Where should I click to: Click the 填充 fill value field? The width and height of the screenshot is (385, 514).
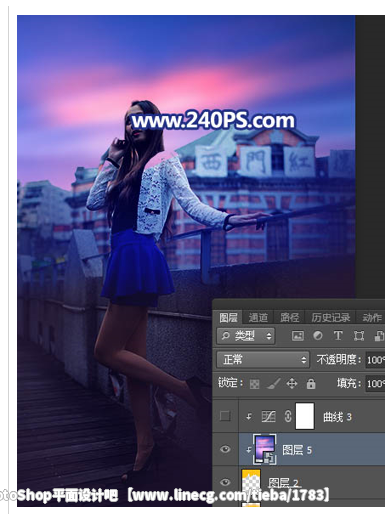coord(376,384)
